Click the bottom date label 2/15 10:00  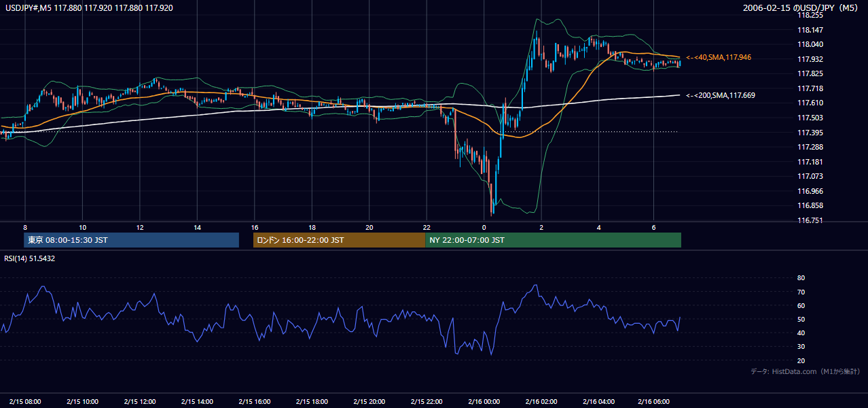(82, 402)
